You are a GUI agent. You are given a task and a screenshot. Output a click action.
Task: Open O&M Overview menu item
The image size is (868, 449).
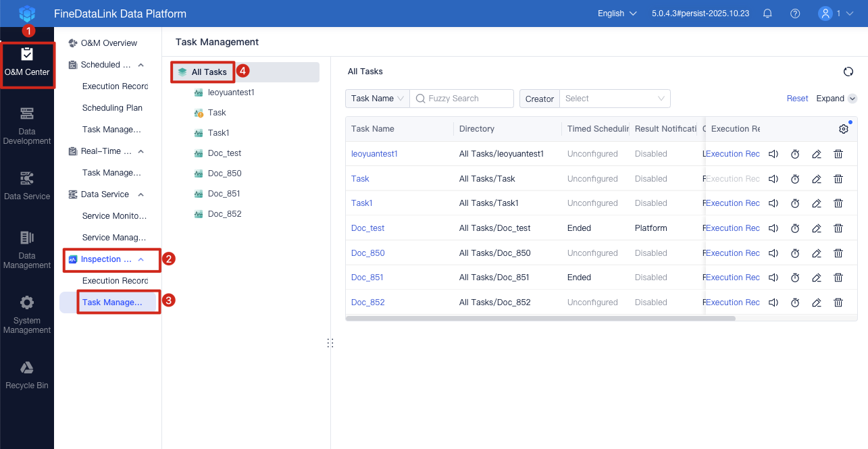pos(108,43)
